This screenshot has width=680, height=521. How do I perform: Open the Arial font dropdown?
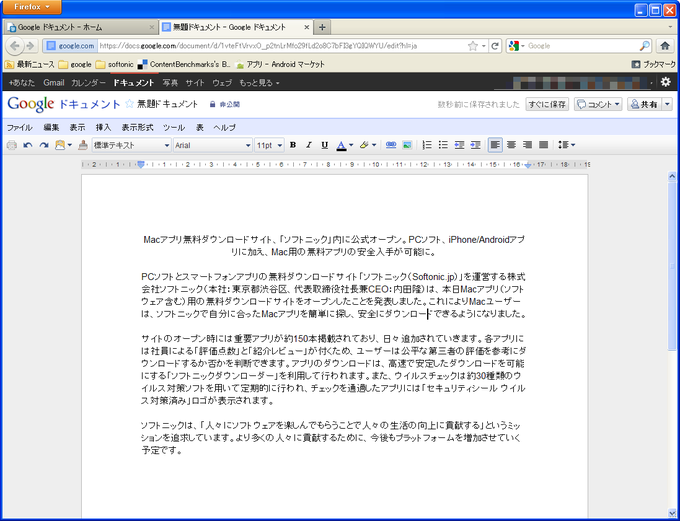click(212, 145)
